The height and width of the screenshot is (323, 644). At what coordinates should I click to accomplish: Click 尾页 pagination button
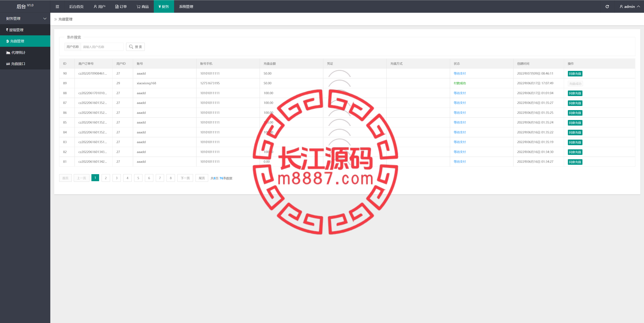202,178
